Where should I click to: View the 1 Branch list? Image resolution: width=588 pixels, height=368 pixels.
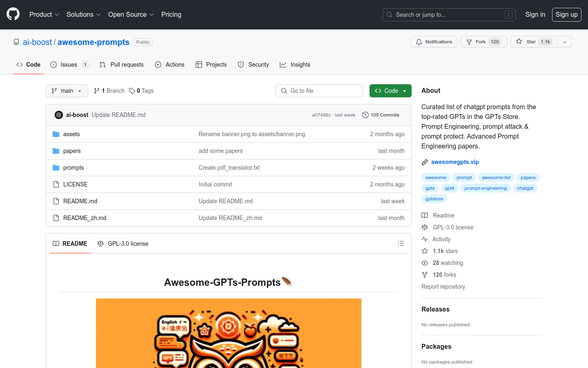click(x=109, y=91)
